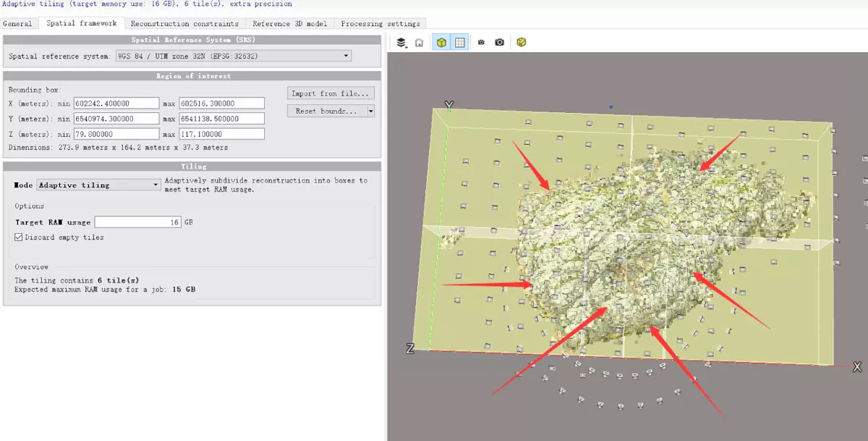Click the X min bounding box field
The image size is (868, 441).
(116, 104)
